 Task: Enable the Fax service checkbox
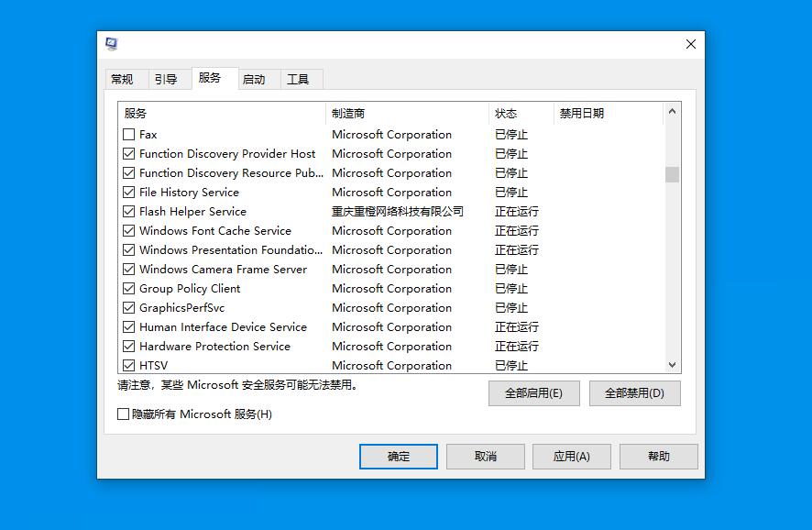pos(129,135)
